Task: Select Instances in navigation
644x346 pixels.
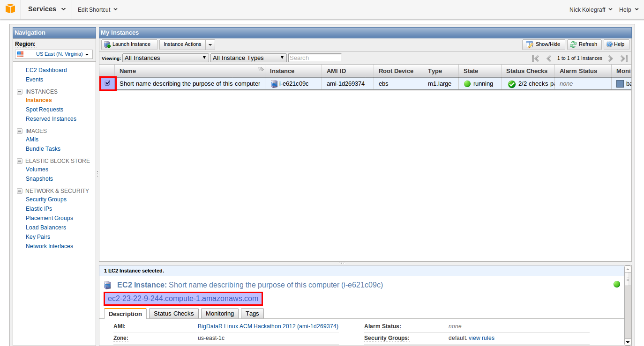Action: pyautogui.click(x=39, y=100)
